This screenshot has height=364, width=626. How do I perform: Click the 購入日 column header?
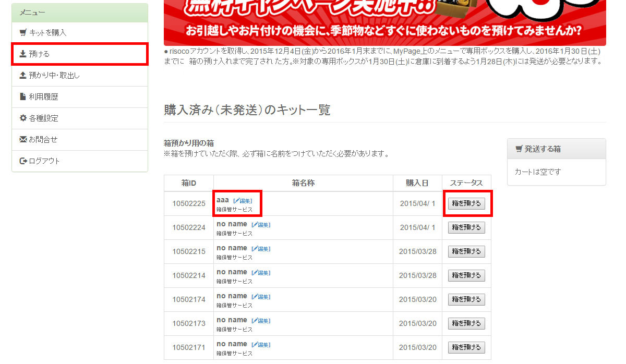[417, 183]
